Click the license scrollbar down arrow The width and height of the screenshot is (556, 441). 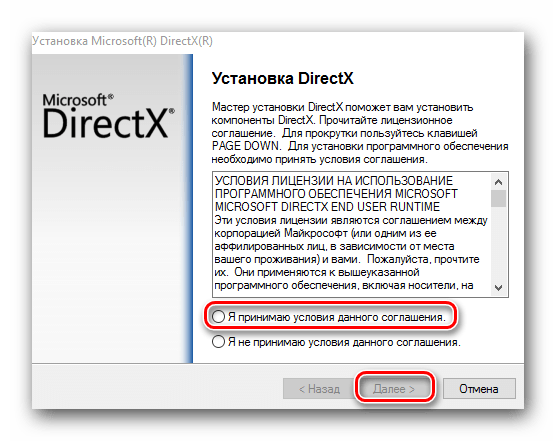pos(499,288)
